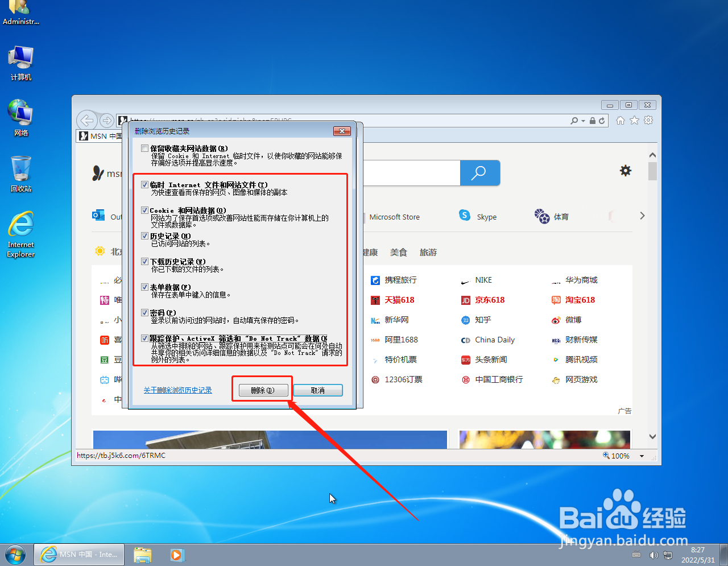This screenshot has width=728, height=566.
Task: Click the address bar search magnifier icon
Action: [574, 121]
